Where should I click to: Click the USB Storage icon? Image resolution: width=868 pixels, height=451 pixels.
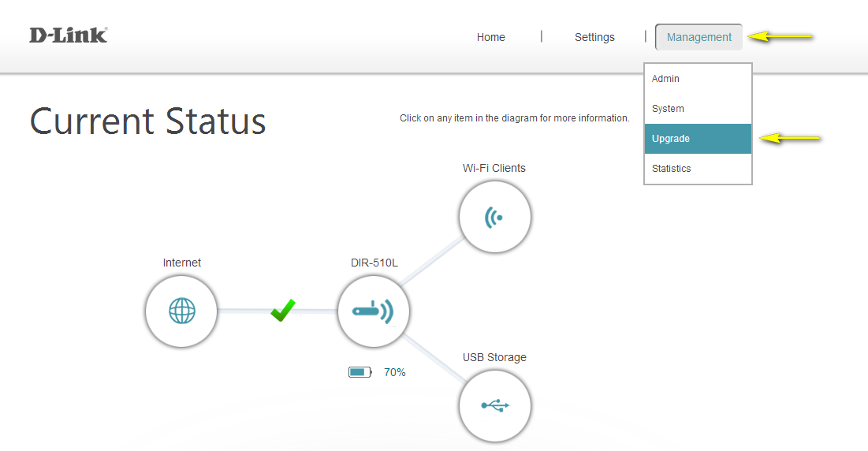coord(495,406)
